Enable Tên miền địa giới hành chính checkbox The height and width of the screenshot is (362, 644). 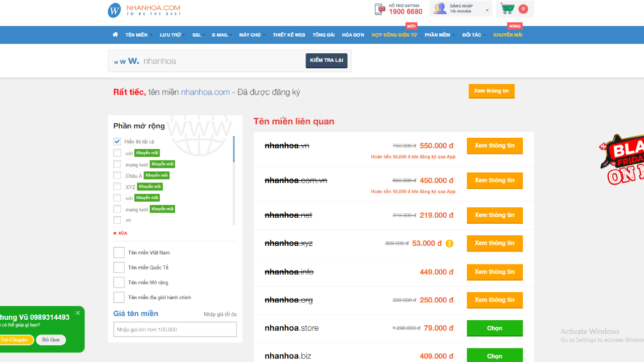(119, 298)
